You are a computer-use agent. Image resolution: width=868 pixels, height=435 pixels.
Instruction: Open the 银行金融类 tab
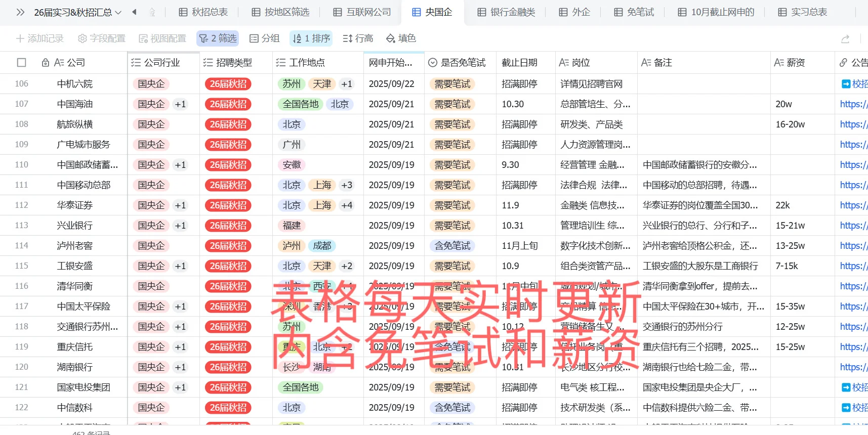pyautogui.click(x=506, y=12)
